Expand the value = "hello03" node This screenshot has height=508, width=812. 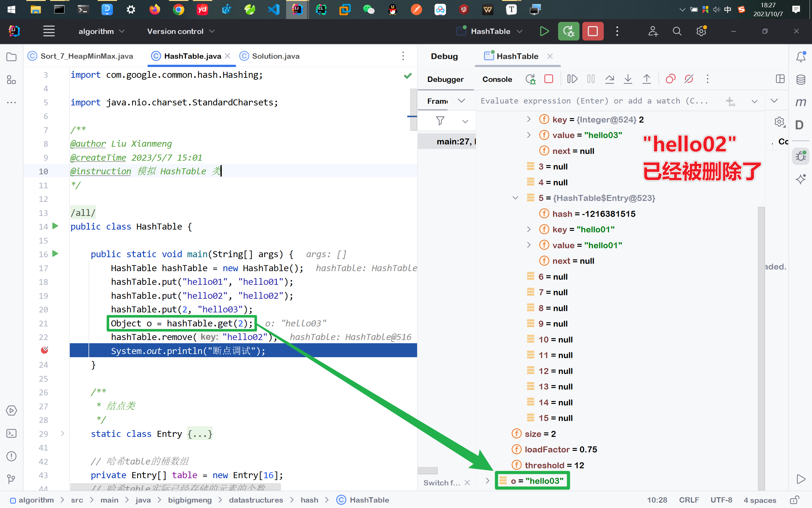point(529,135)
